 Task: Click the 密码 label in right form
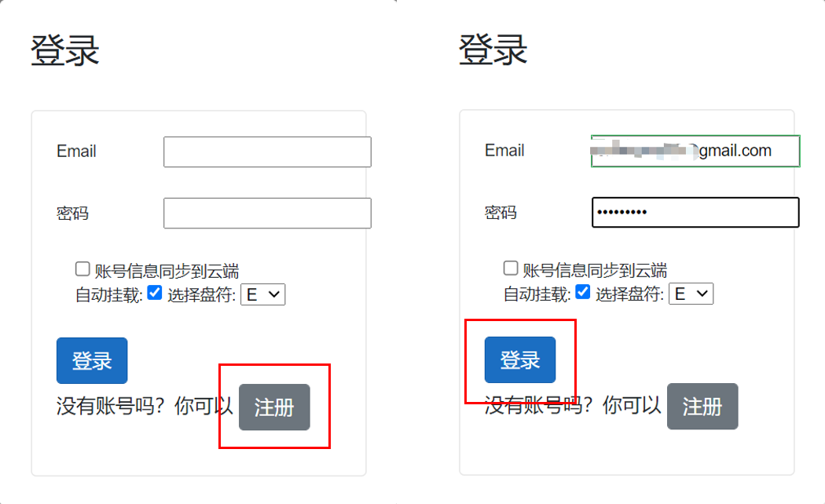coord(500,212)
